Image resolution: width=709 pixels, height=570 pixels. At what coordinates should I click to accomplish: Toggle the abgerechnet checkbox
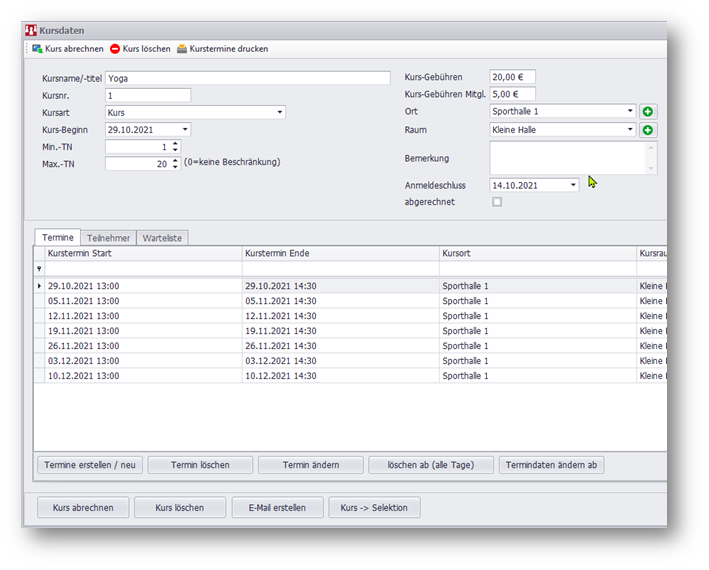click(x=497, y=202)
